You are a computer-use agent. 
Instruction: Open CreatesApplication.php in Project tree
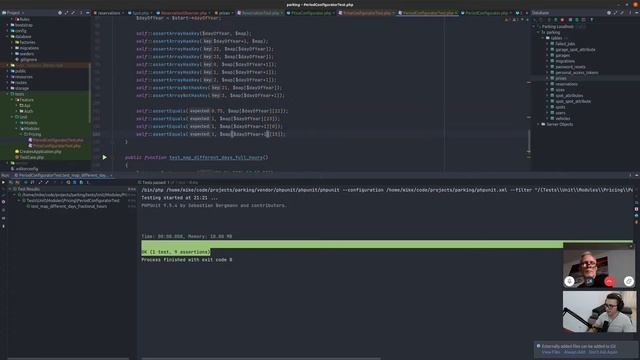(x=41, y=151)
